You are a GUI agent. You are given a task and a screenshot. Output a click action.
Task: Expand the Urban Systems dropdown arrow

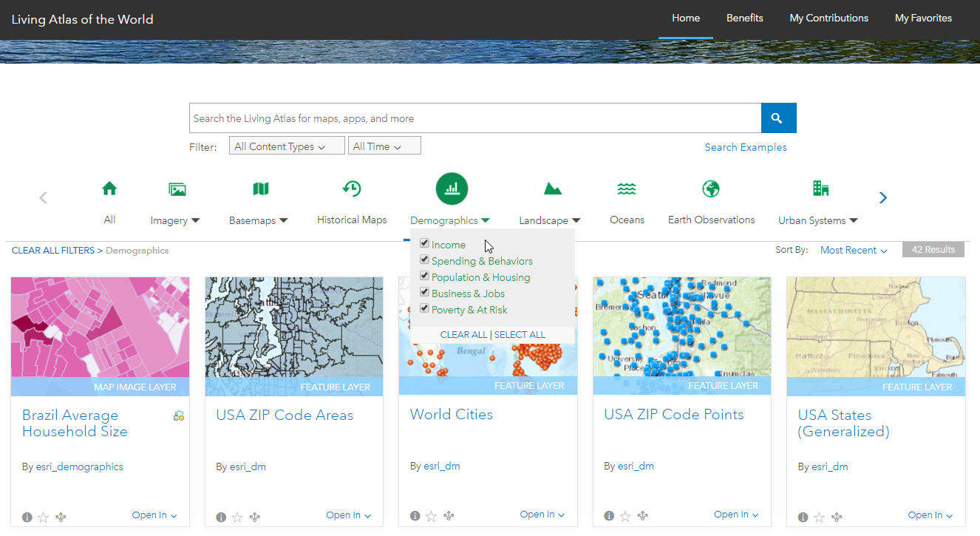tap(854, 220)
